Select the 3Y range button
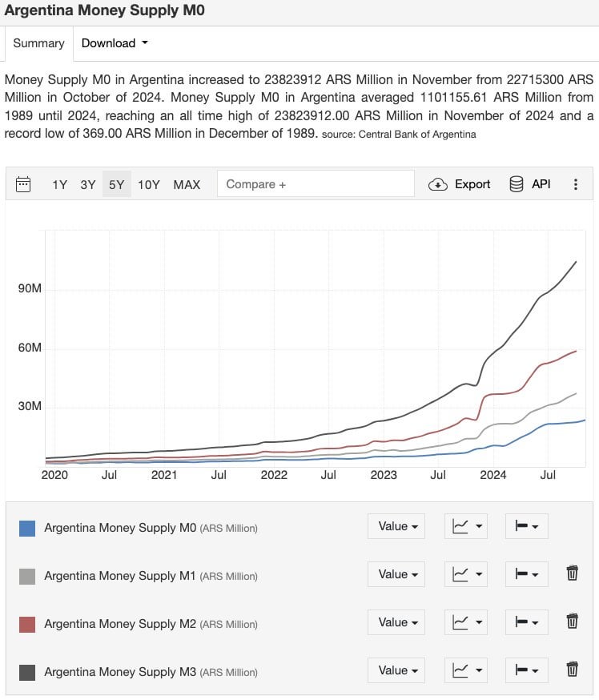This screenshot has height=700, width=599. pyautogui.click(x=87, y=184)
